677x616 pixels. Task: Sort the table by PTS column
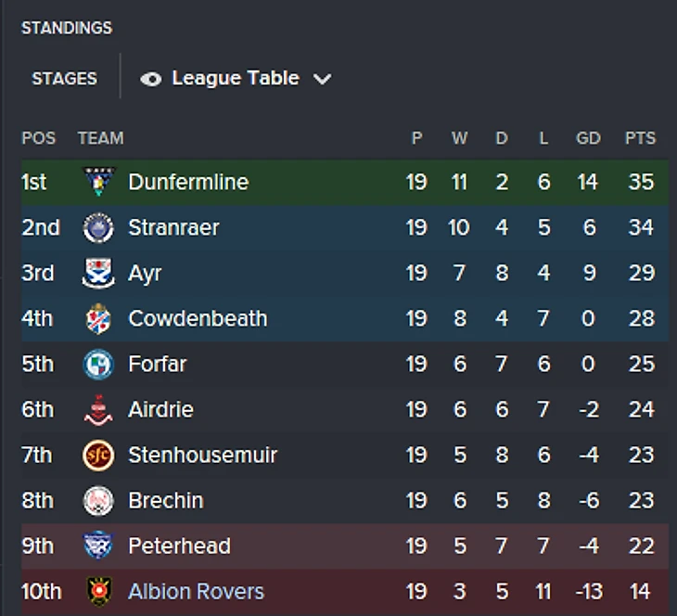640,138
